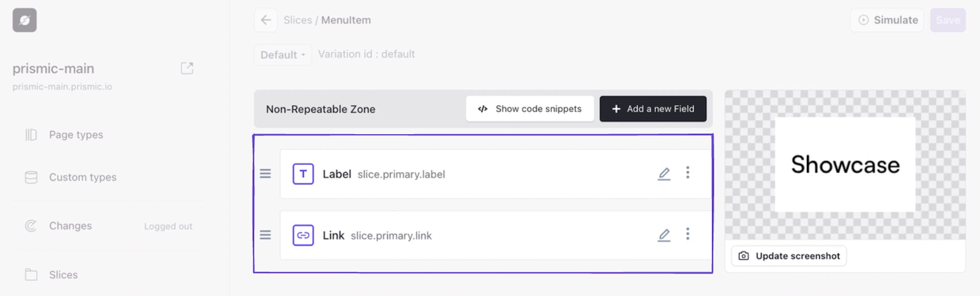Select the link icon next to the Link field
This screenshot has width=980, height=296.
tap(303, 235)
